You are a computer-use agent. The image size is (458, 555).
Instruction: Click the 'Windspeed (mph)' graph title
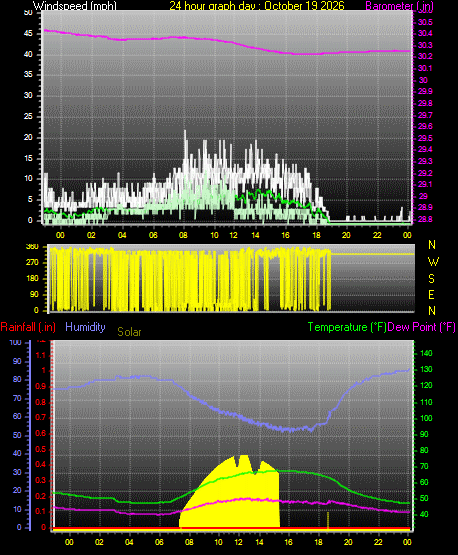75,6
